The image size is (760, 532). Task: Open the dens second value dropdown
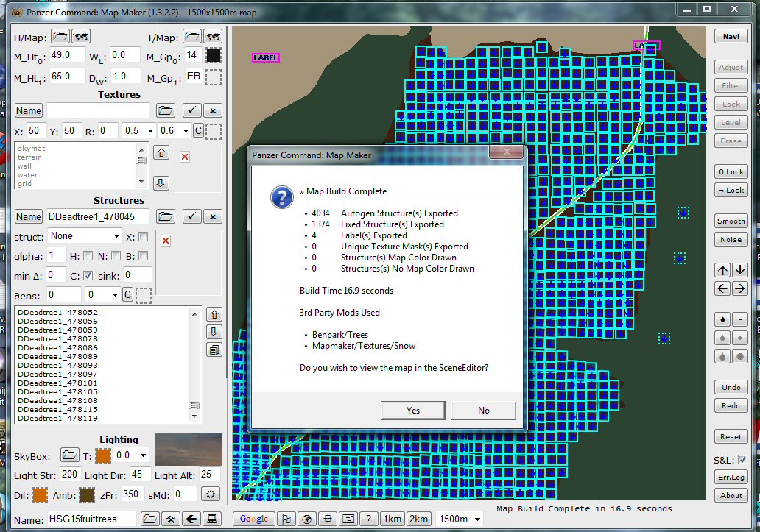[x=115, y=294]
